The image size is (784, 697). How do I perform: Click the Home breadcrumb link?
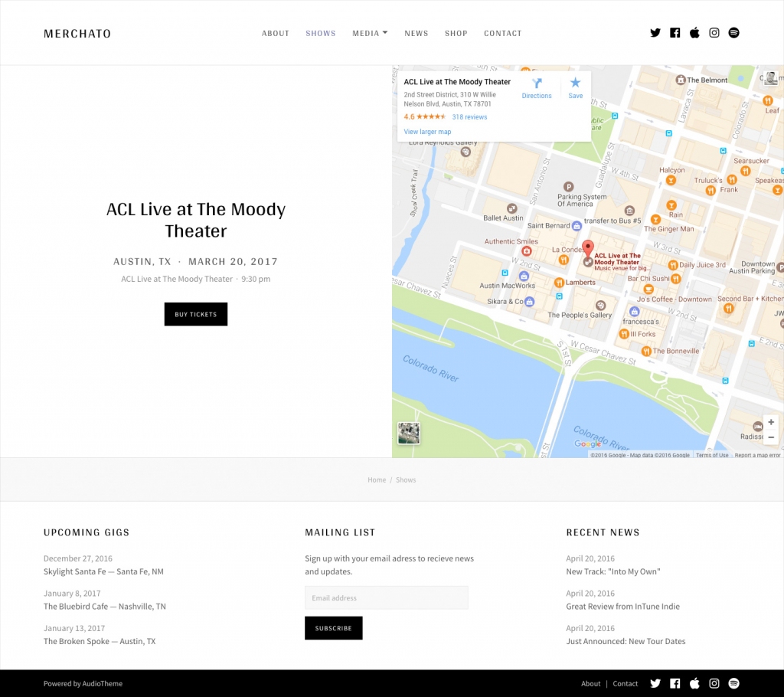tap(377, 479)
